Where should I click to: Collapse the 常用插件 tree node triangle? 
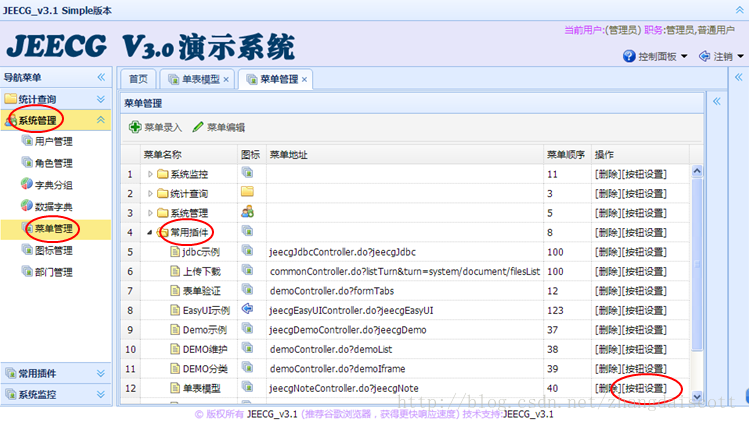150,233
